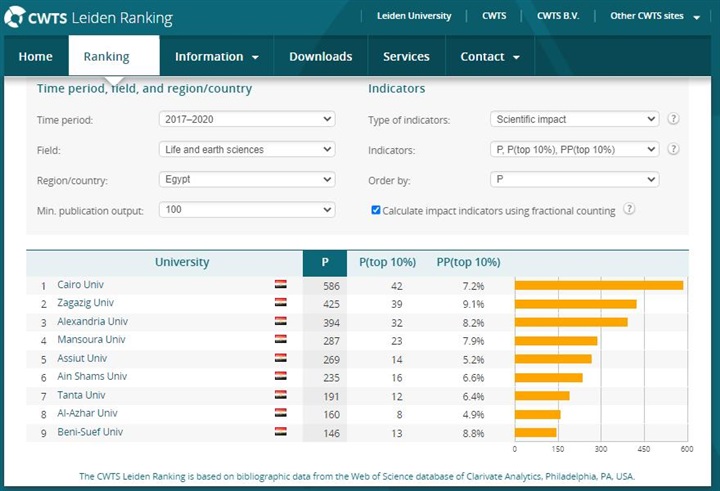Toggle the fractional counting checkbox
Image resolution: width=720 pixels, height=491 pixels.
[x=376, y=211]
